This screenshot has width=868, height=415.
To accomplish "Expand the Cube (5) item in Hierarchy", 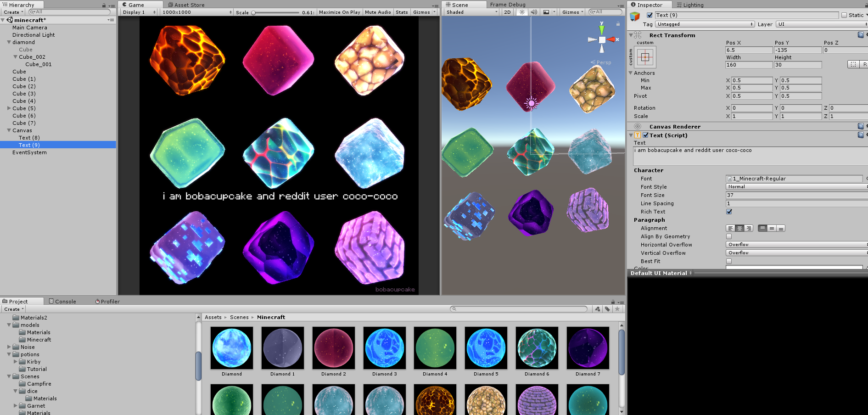I will (x=9, y=108).
